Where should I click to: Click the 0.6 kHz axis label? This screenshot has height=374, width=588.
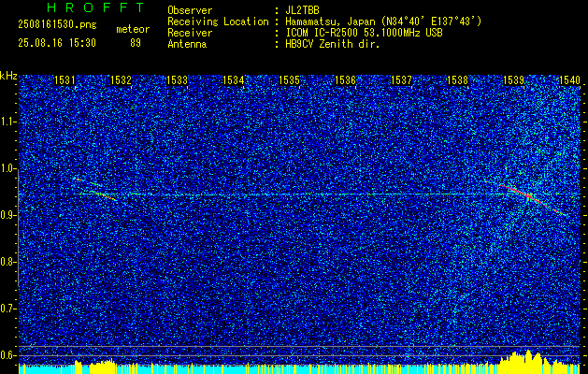click(7, 355)
